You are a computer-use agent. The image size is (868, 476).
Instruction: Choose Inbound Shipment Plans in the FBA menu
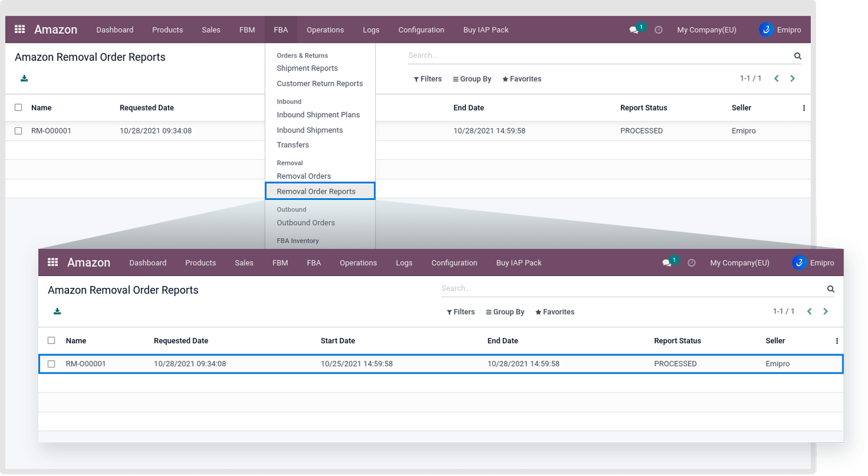[318, 115]
